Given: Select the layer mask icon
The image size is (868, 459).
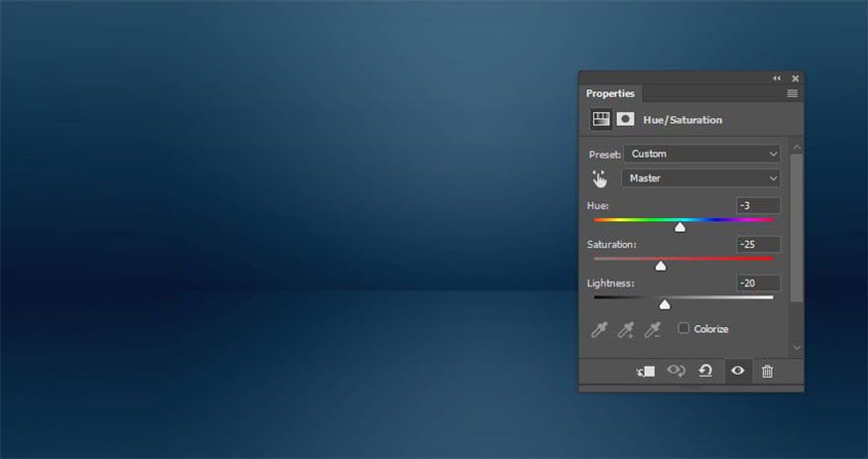Looking at the screenshot, I should 626,119.
